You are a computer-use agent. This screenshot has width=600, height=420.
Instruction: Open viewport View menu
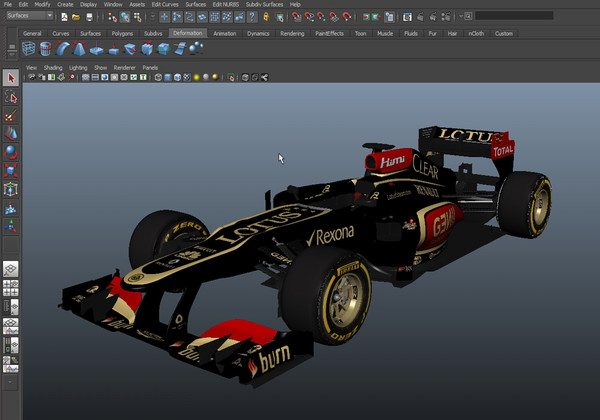(31, 68)
